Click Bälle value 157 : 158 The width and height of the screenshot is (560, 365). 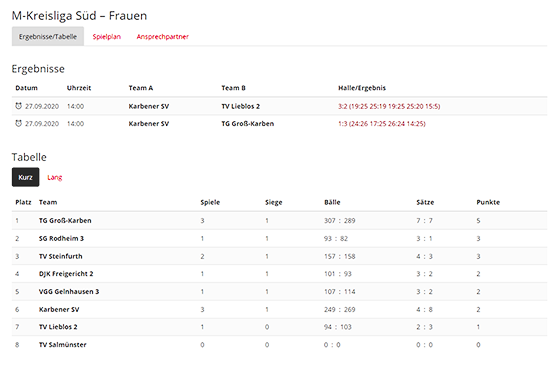click(339, 256)
